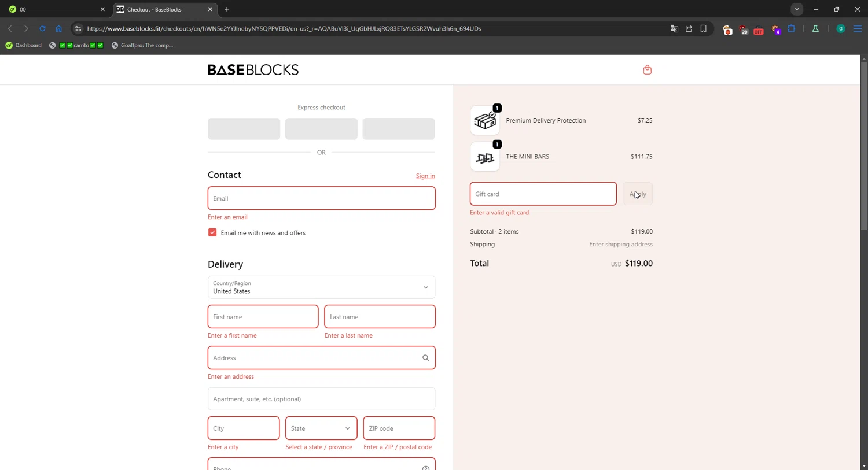Click the BaseBlocks logo

click(x=253, y=70)
